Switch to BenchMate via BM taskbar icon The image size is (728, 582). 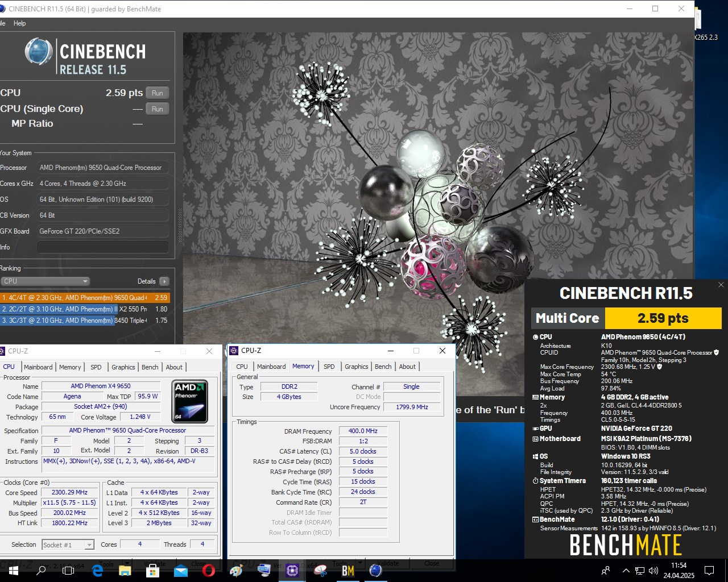(348, 571)
